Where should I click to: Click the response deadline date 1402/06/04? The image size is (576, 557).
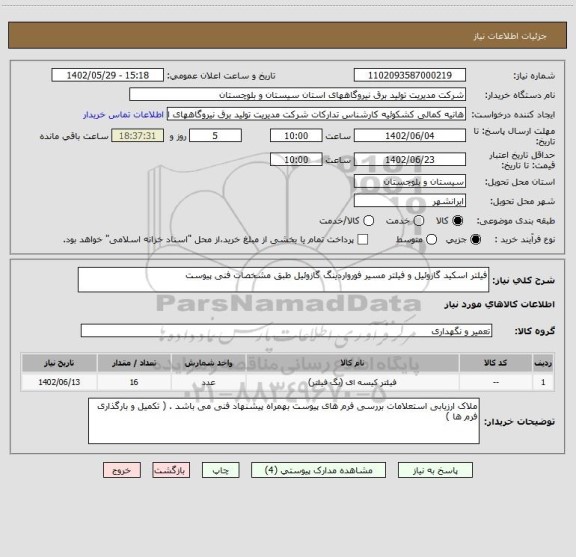click(410, 136)
